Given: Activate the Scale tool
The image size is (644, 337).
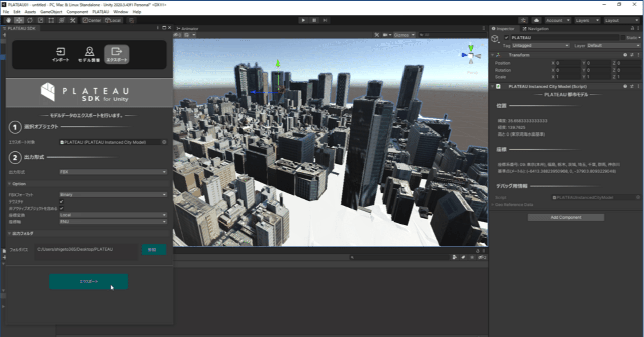Looking at the screenshot, I should [41, 20].
